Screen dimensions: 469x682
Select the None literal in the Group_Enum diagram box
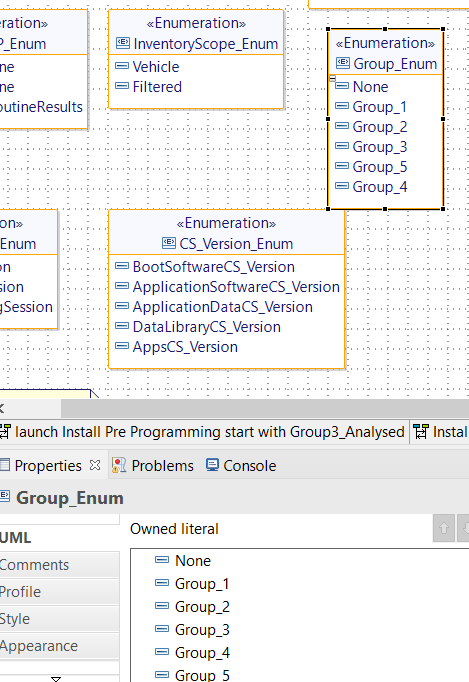(370, 87)
